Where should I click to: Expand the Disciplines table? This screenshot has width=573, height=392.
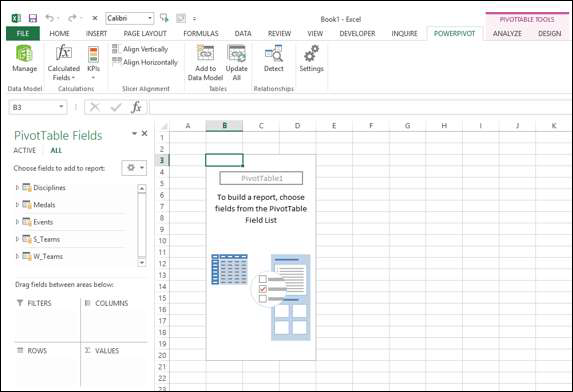[x=17, y=187]
